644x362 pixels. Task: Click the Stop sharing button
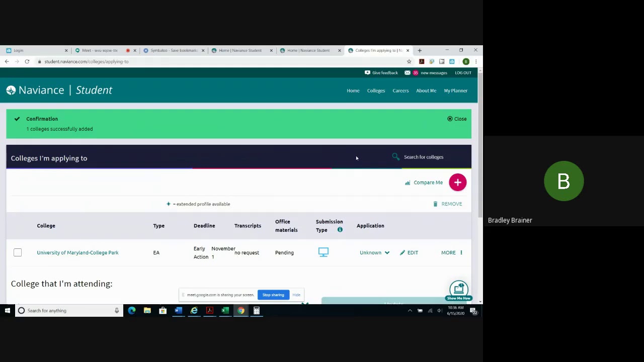[273, 295]
